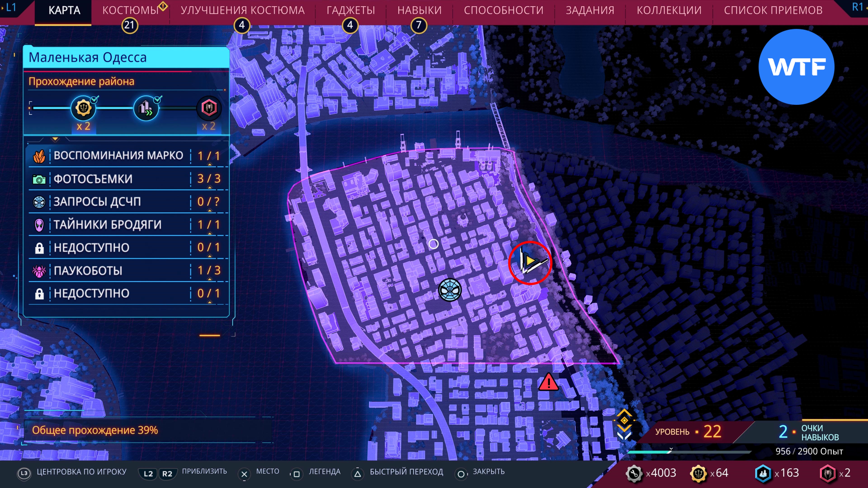Open the ГАДЖЕТЫ tab
The width and height of the screenshot is (868, 488).
(x=350, y=10)
